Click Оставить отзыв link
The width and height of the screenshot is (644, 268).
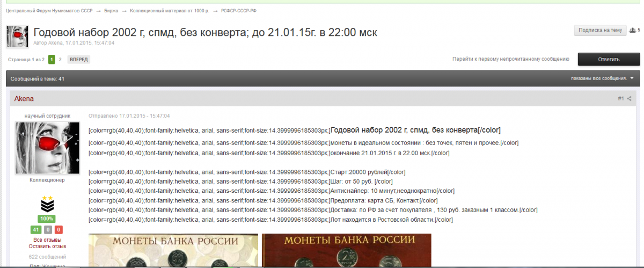(x=47, y=246)
